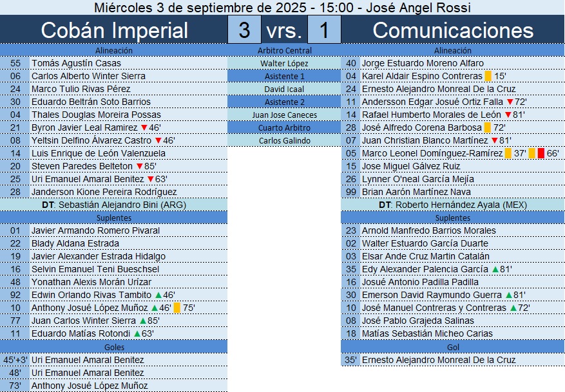Screen dimensions: 565x392
Task: Click Cobán Imperial's score box showing 3
Action: pyautogui.click(x=244, y=30)
